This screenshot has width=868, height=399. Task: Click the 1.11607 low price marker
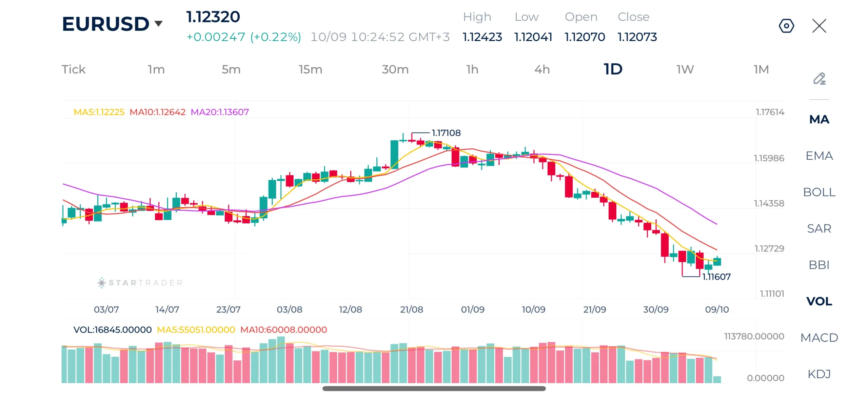point(716,277)
